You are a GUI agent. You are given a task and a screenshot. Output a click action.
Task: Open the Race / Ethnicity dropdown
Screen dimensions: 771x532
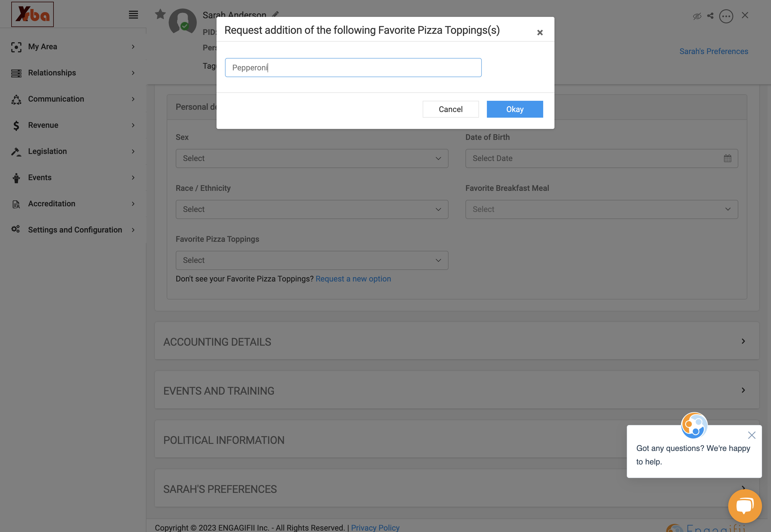[312, 209]
